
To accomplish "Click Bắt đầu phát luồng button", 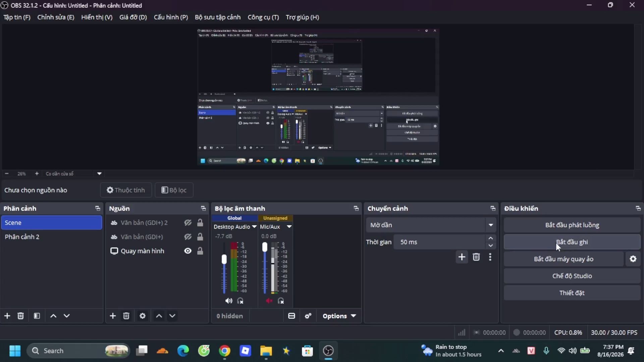I will tap(572, 225).
